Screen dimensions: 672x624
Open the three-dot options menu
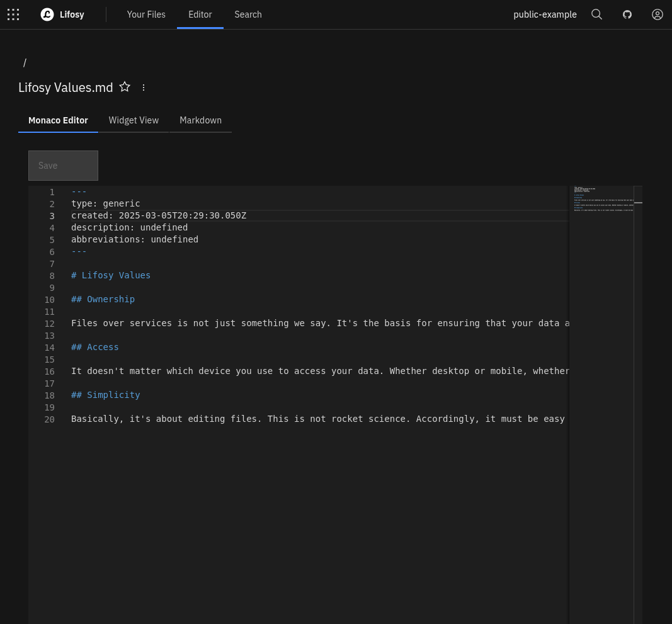pyautogui.click(x=143, y=88)
